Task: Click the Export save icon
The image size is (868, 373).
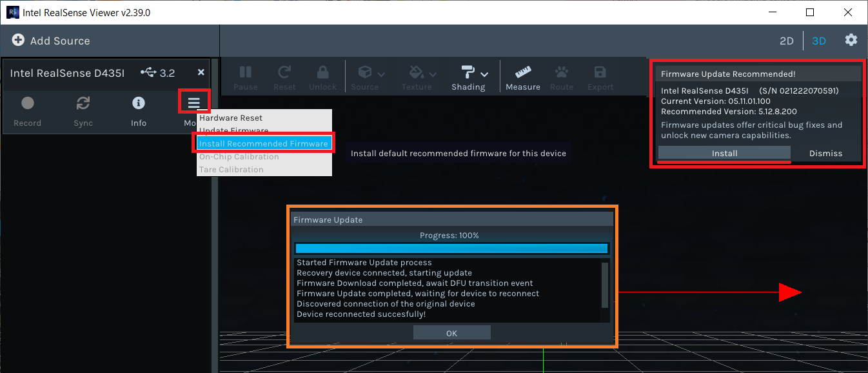Action: click(600, 72)
